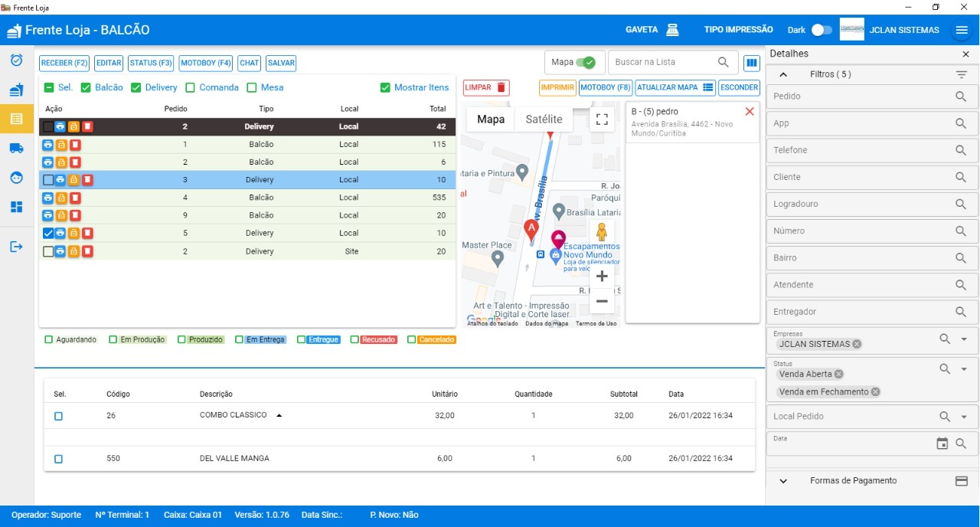The image size is (980, 527).
Task: Click in the Buscar na Lista field
Action: (662, 63)
